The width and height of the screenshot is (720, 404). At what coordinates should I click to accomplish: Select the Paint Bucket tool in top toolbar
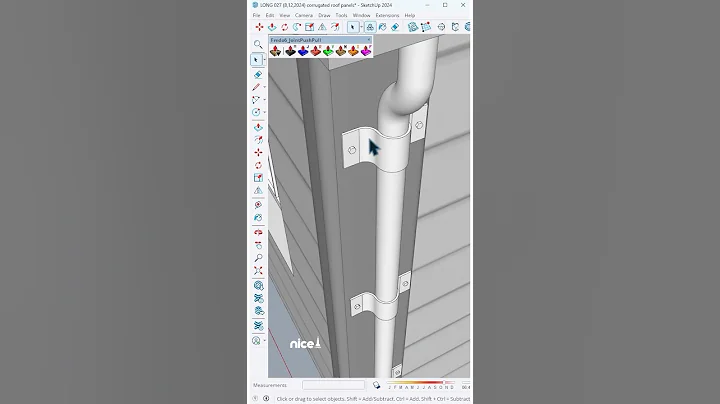[382, 27]
